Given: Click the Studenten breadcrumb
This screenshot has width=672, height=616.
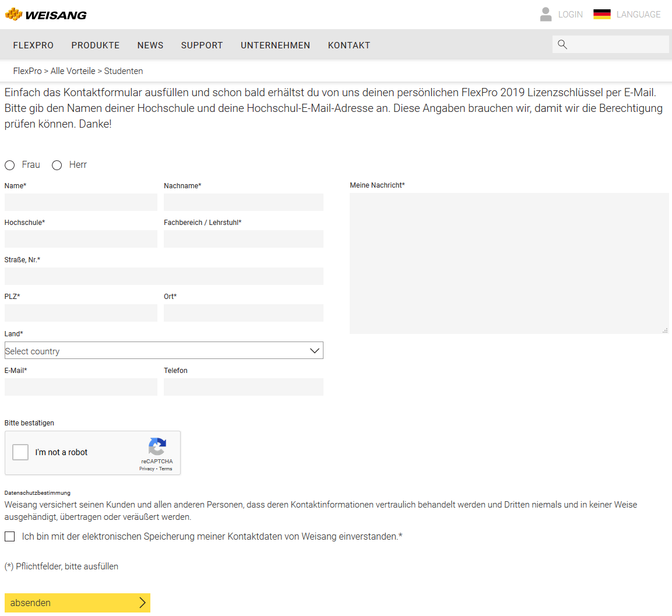Looking at the screenshot, I should point(124,71).
